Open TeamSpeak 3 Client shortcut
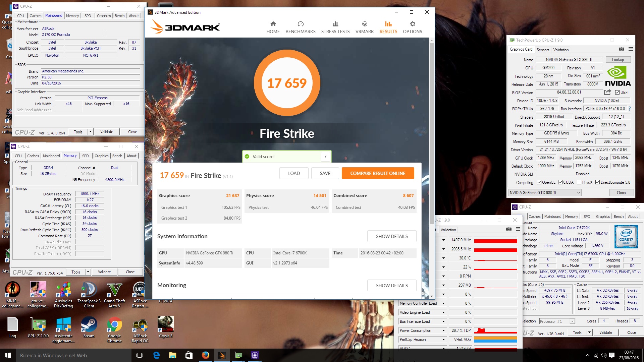 pyautogui.click(x=89, y=295)
